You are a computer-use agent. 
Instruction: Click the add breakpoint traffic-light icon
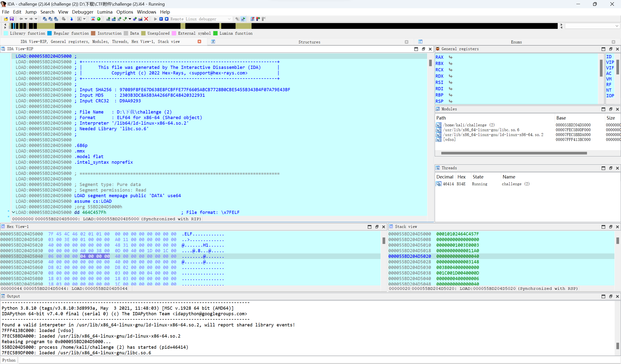click(258, 19)
